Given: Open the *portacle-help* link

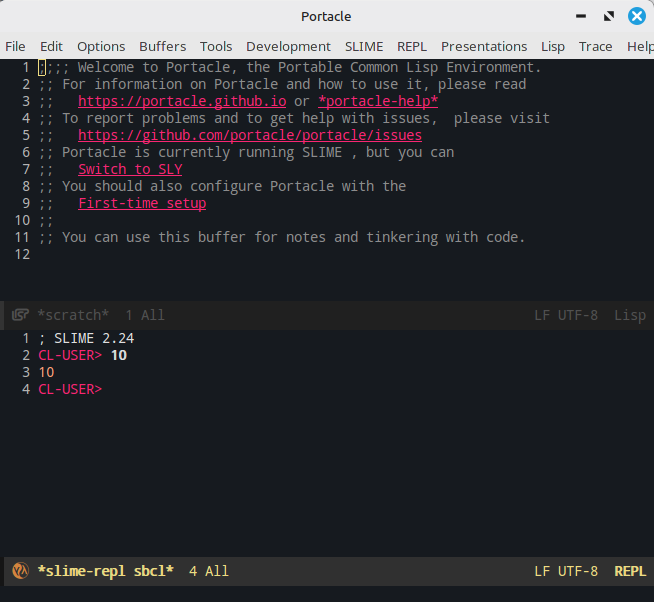Looking at the screenshot, I should pyautogui.click(x=378, y=101).
